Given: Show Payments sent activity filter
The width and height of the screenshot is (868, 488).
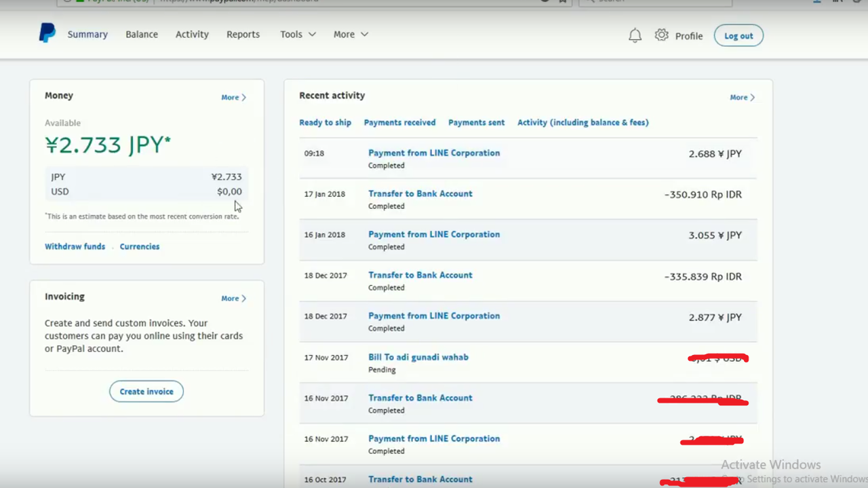Looking at the screenshot, I should tap(476, 123).
